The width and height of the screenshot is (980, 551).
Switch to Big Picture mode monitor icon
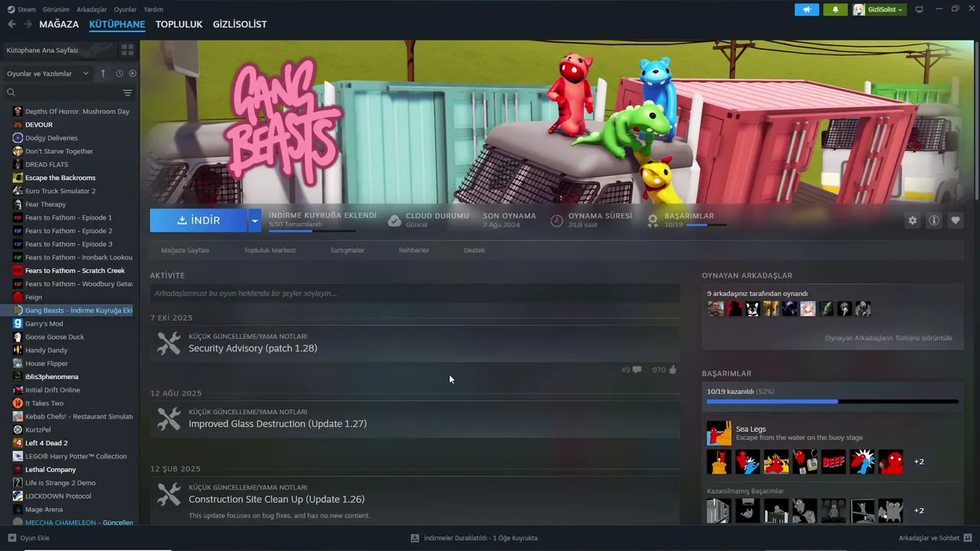[x=920, y=9]
